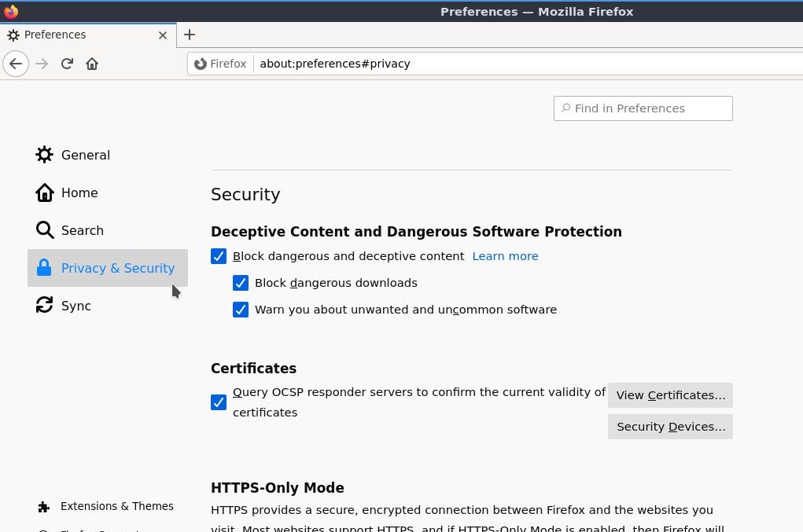Toggle Warn about unwanted and uncommon software

pyautogui.click(x=241, y=310)
